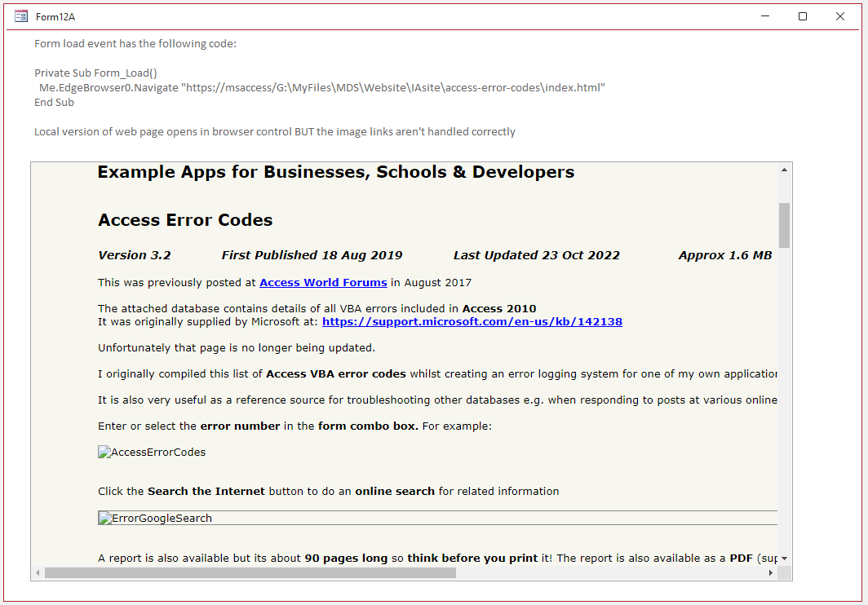The height and width of the screenshot is (605, 868).
Task: Click the horizontal scrollbar left arrow
Action: pyautogui.click(x=38, y=573)
